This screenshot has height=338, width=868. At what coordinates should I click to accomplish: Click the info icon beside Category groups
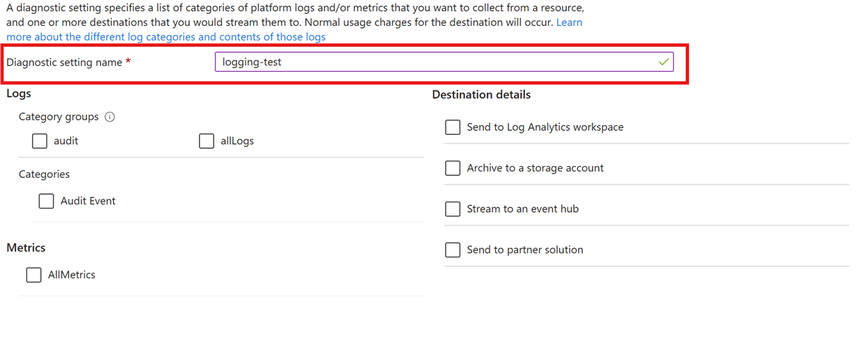click(109, 117)
